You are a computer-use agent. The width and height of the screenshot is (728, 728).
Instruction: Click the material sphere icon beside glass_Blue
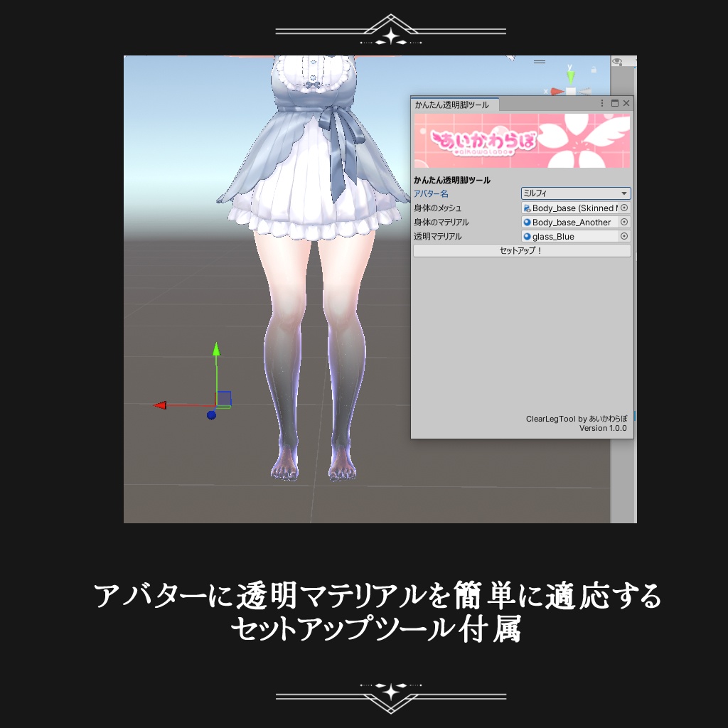pos(528,236)
